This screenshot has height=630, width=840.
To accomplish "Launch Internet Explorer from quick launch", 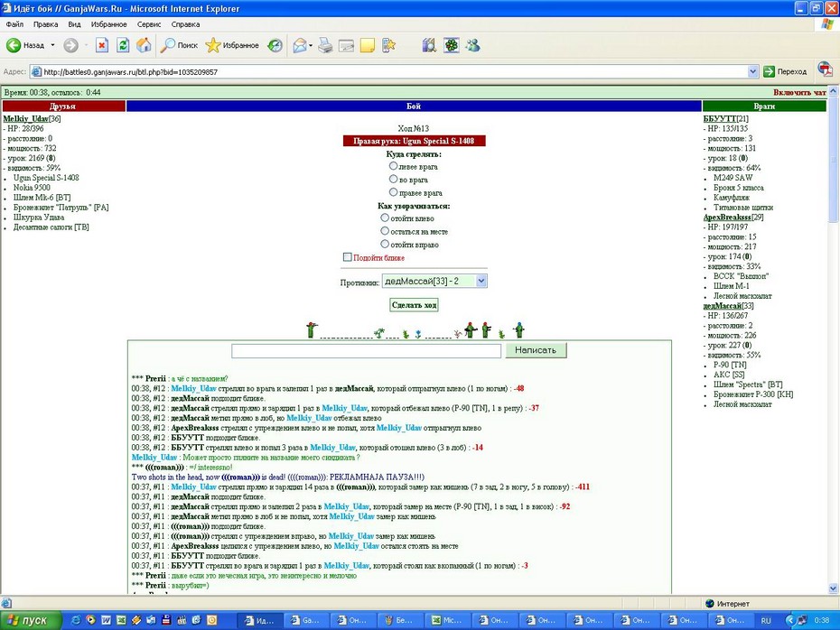I will pos(76,620).
